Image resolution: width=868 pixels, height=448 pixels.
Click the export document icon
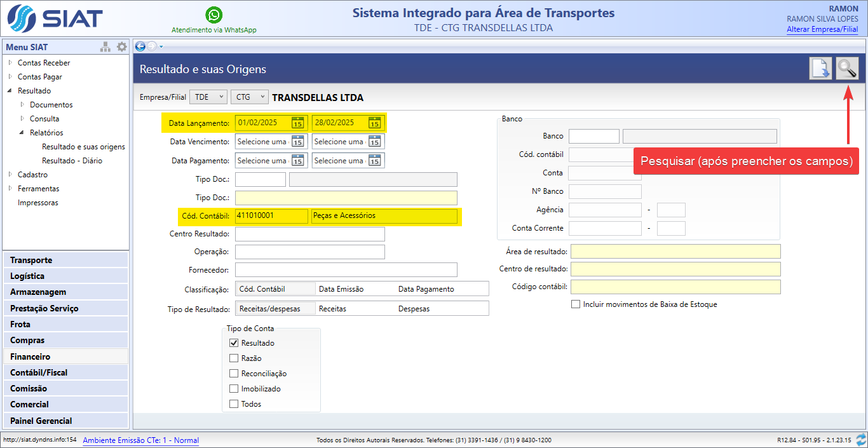click(820, 68)
